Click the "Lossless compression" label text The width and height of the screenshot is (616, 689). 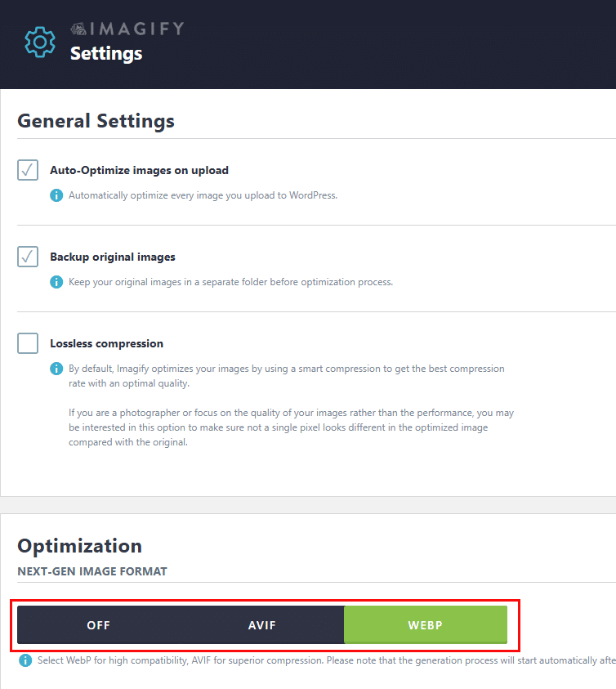pyautogui.click(x=106, y=344)
